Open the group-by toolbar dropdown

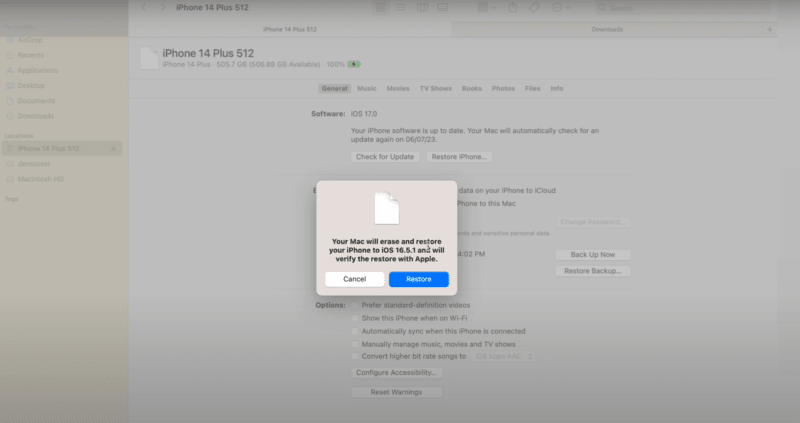(487, 7)
